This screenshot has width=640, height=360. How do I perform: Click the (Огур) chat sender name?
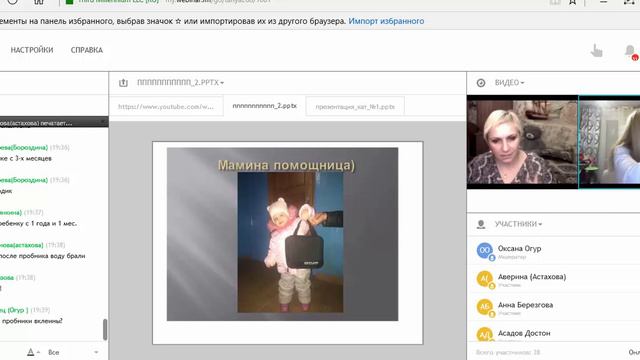pos(14,310)
